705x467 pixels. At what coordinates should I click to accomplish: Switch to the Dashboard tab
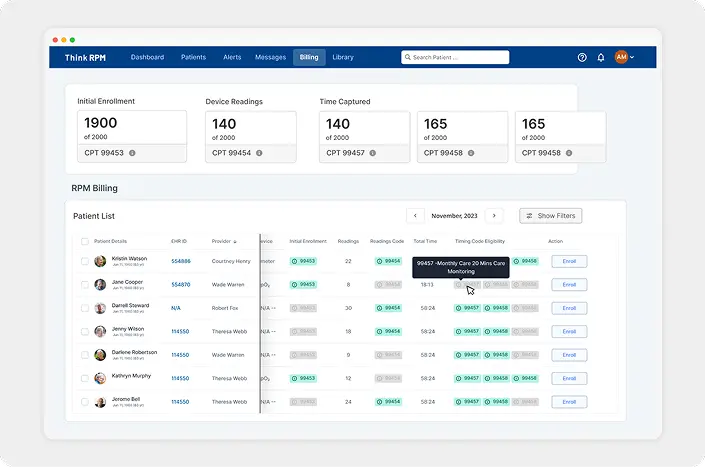(147, 58)
